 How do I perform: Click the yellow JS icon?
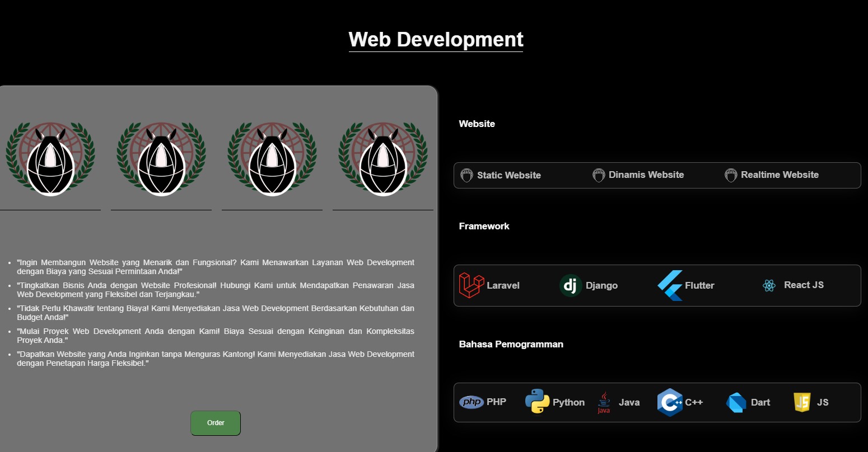point(802,402)
